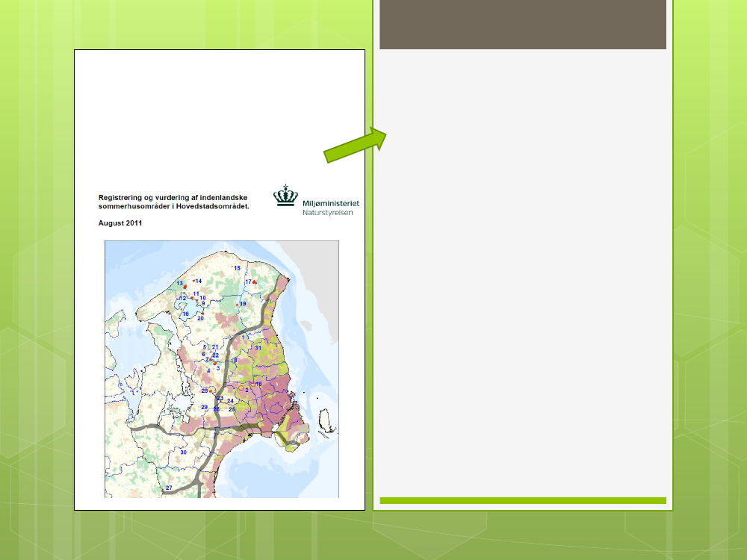Click map area number 28
This screenshot has height=560, width=747.
coord(205,391)
